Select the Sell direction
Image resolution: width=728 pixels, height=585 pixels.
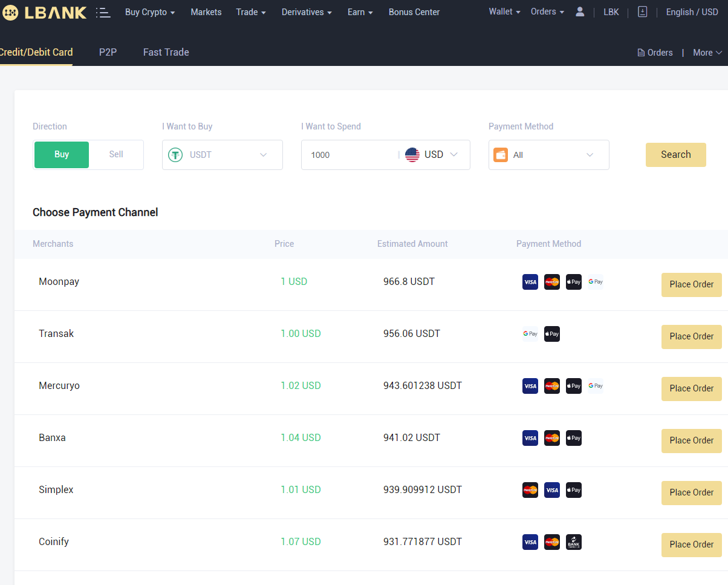[x=116, y=155]
